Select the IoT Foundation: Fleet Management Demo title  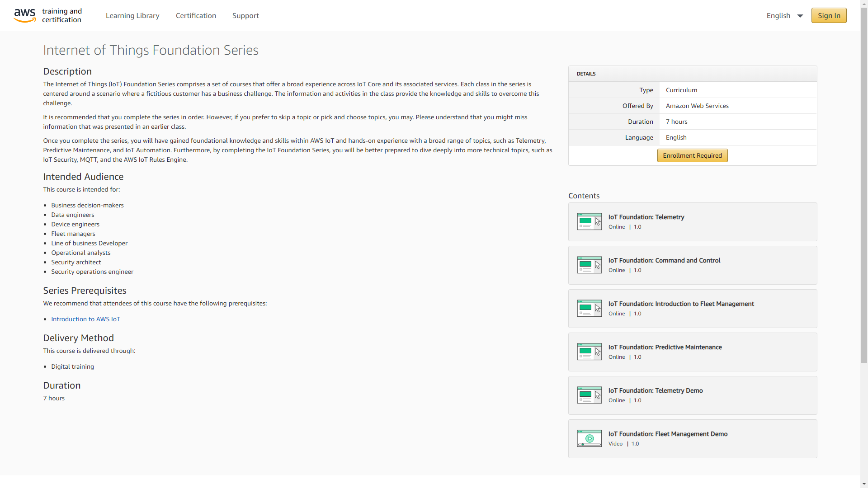668,434
